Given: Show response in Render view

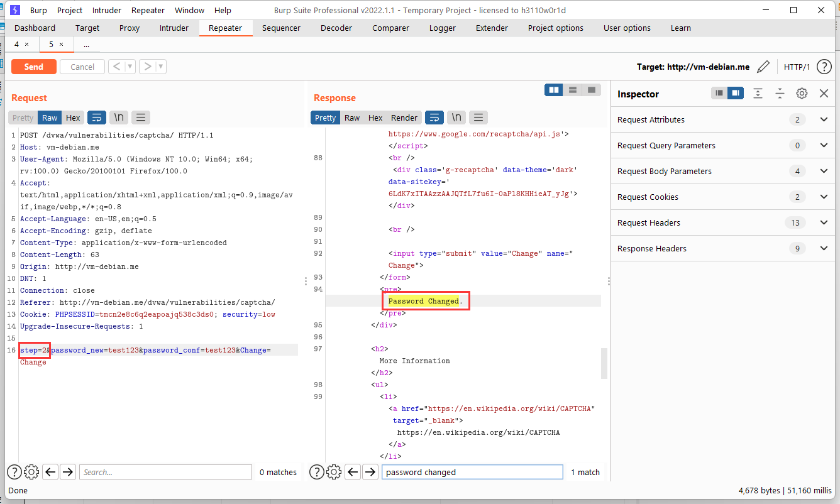Looking at the screenshot, I should tap(404, 118).
